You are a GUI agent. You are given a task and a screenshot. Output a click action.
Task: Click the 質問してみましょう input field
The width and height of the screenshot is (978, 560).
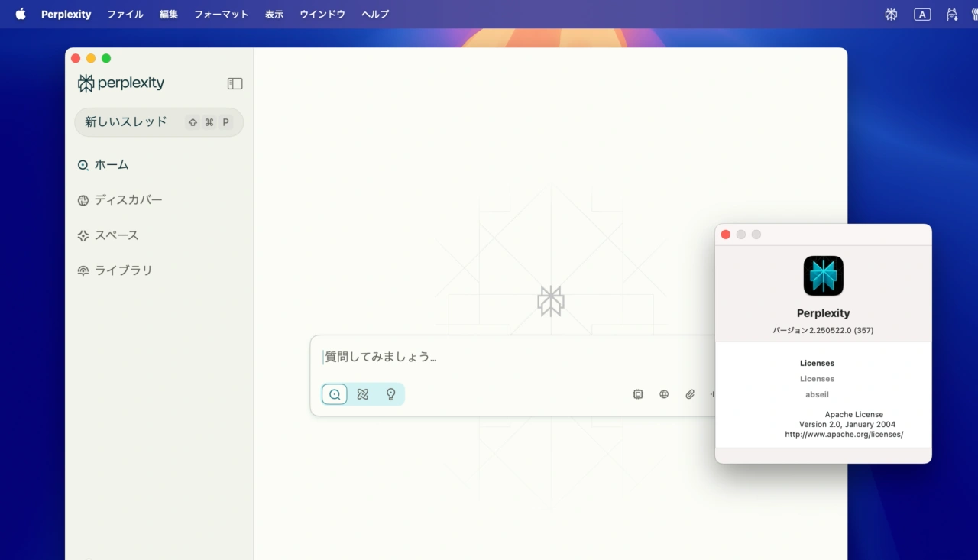(x=504, y=357)
